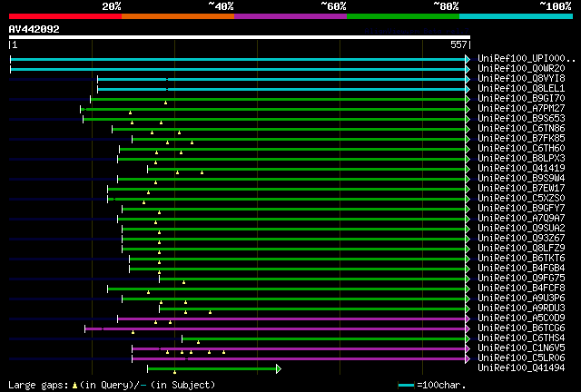Click the cyan ~100% segment of the color legend
The width and height of the screenshot is (581, 392).
[516, 16]
